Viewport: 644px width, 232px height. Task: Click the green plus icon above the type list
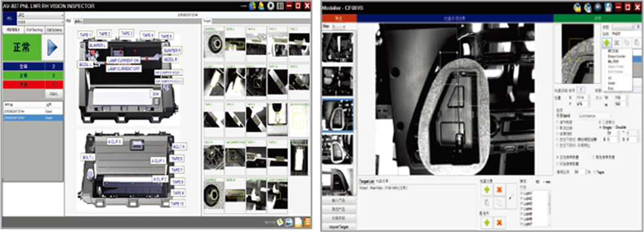click(606, 42)
